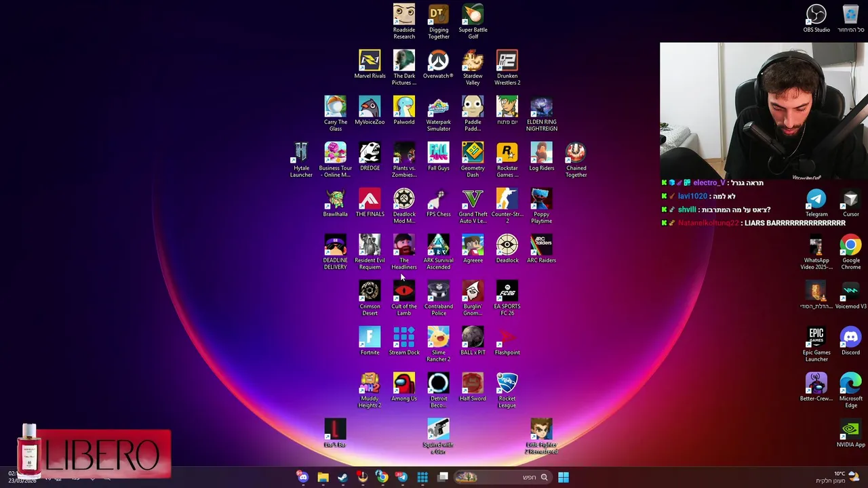Select the Voicemod V3 icon
The height and width of the screenshot is (488, 868).
850,295
